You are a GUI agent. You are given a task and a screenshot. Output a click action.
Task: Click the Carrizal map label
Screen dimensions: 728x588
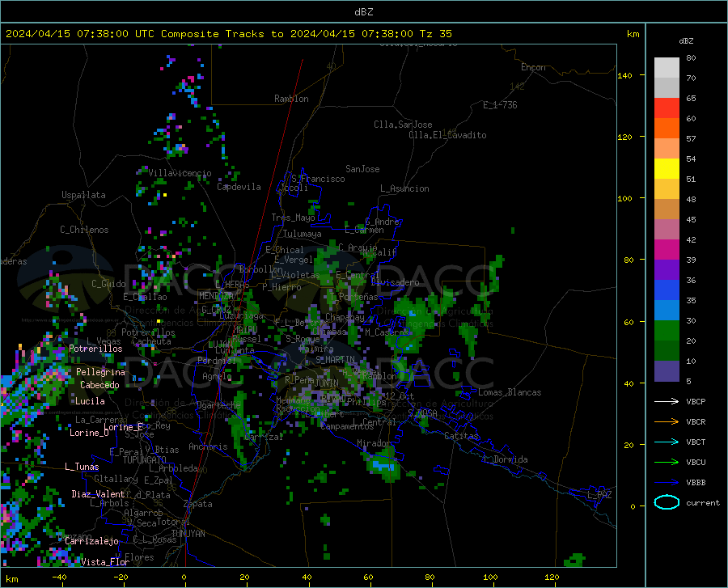264,437
